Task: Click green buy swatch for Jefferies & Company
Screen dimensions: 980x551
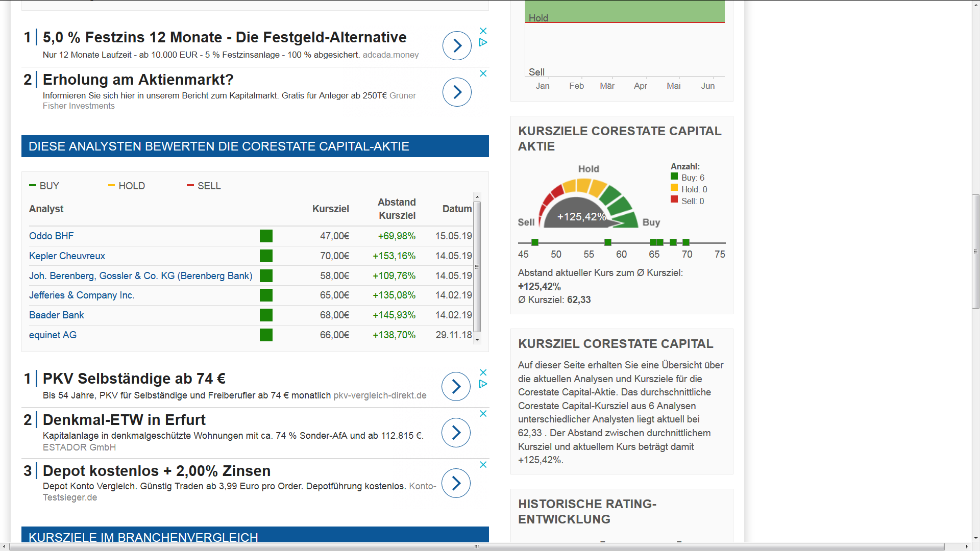Action: pos(266,295)
